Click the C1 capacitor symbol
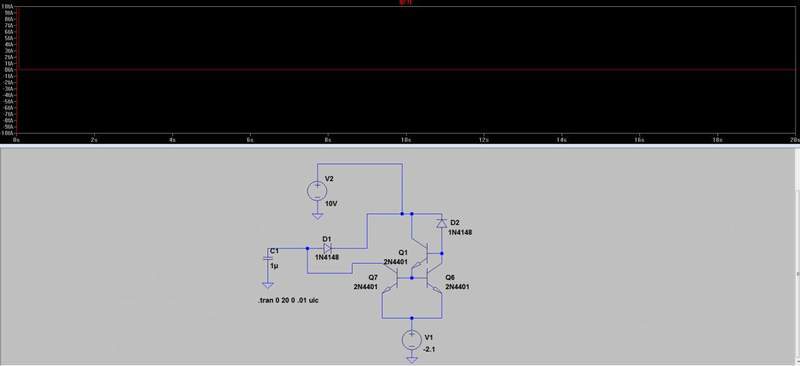800x366 pixels. point(267,258)
